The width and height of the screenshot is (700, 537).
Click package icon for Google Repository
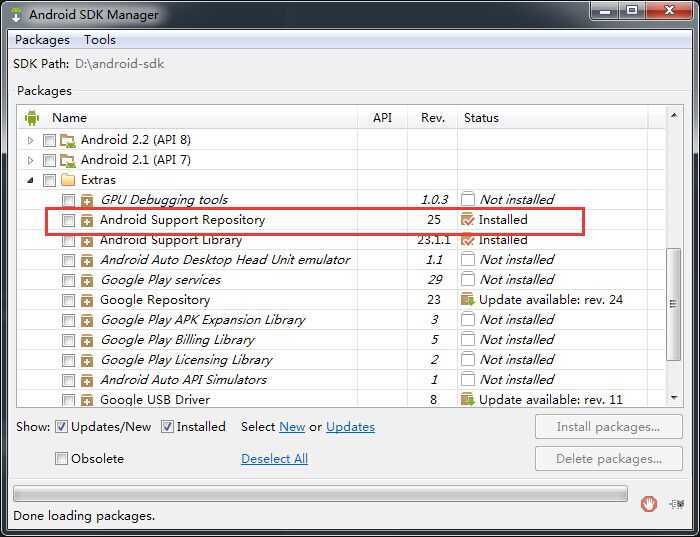click(87, 300)
